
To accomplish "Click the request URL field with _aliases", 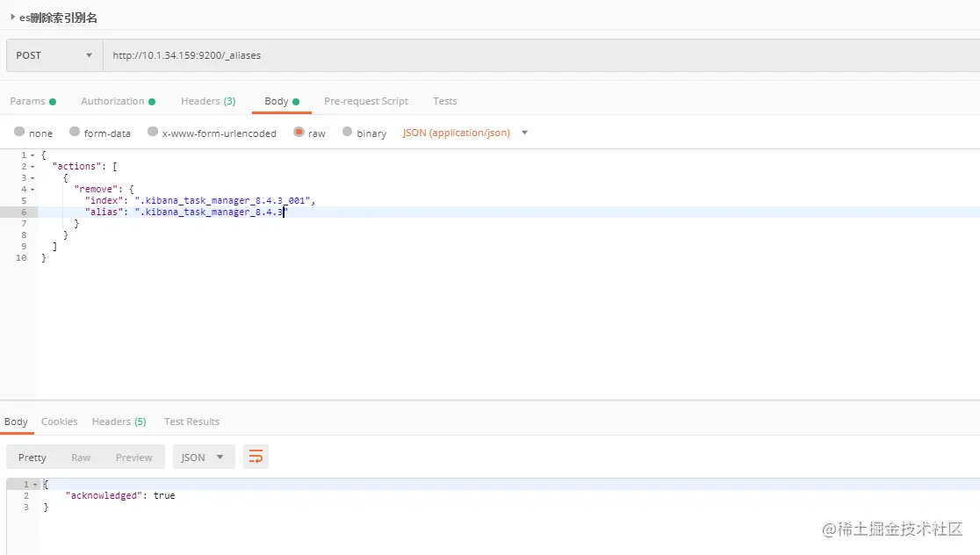I will tap(541, 55).
